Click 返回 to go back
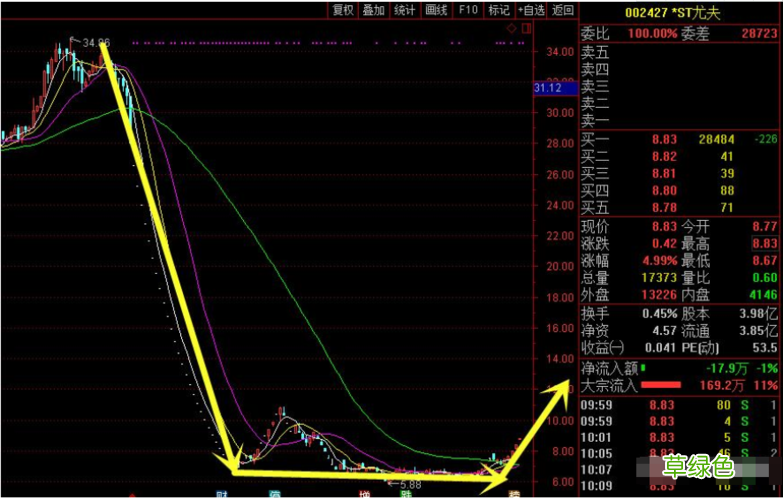783x500 pixels. [x=563, y=10]
